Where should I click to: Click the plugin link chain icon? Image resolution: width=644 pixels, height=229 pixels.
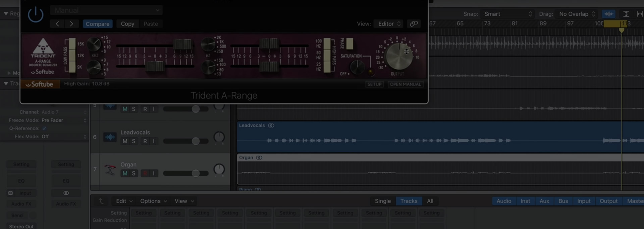click(414, 24)
